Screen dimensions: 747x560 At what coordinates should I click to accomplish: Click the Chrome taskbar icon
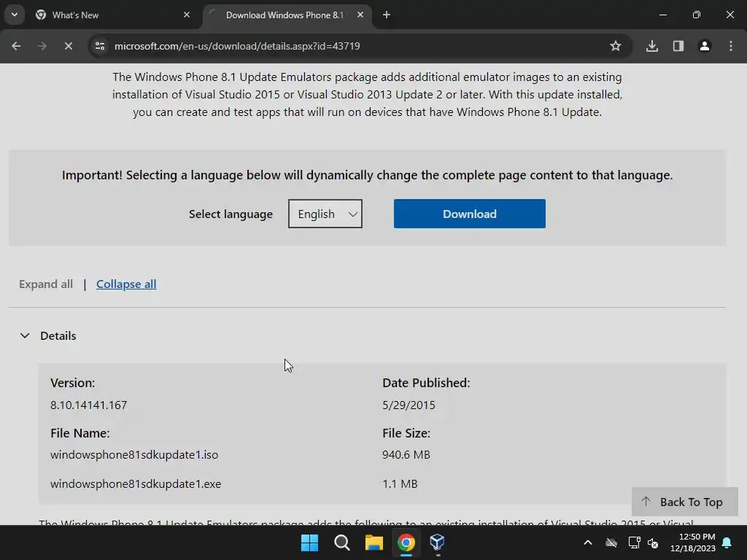pyautogui.click(x=406, y=542)
